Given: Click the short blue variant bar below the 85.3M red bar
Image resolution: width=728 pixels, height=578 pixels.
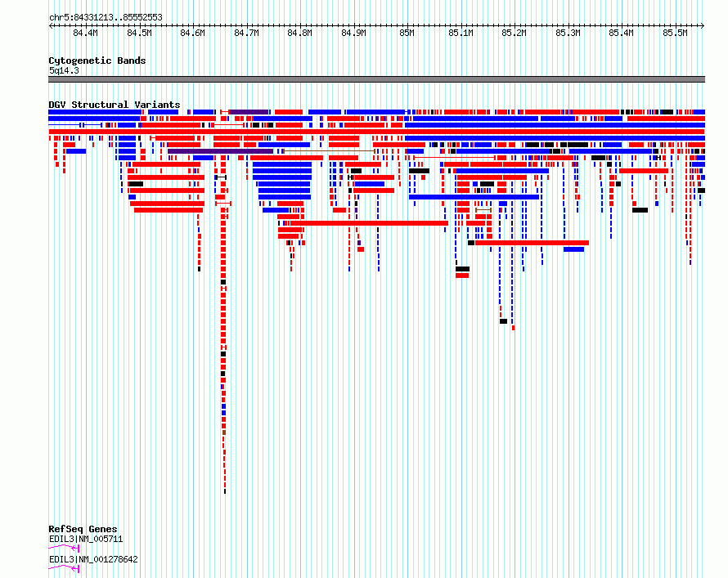Looking at the screenshot, I should coord(574,249).
